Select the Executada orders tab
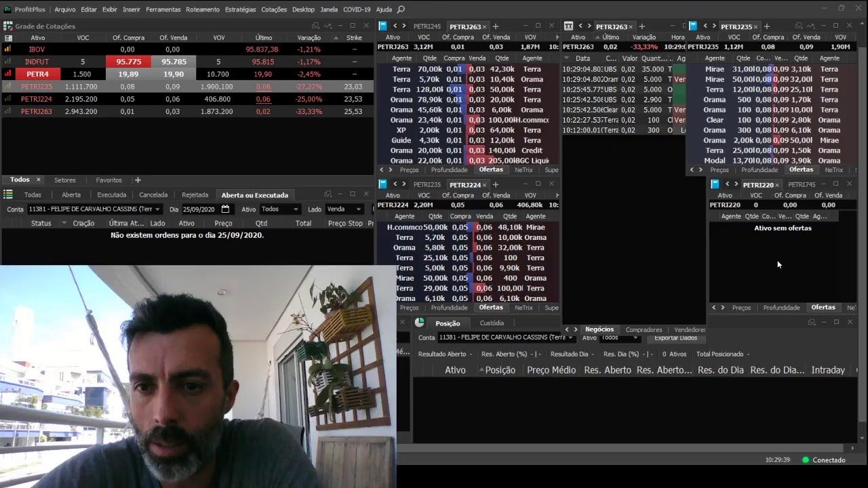868x488 pixels. click(x=111, y=195)
